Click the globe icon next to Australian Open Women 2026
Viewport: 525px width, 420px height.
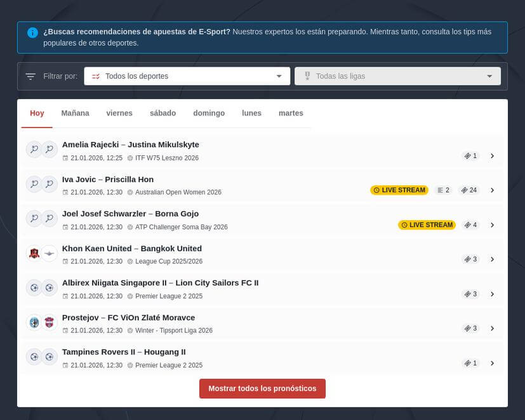129,192
